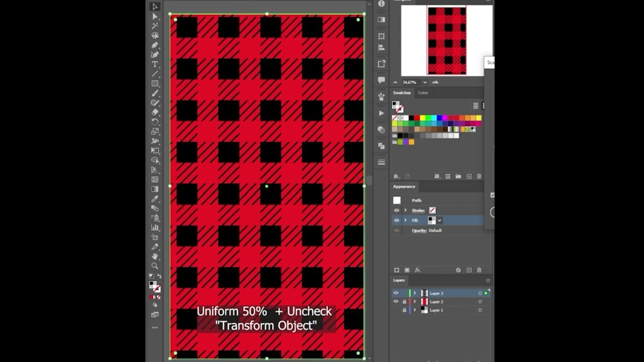Expand Layer 2 contents

415,302
